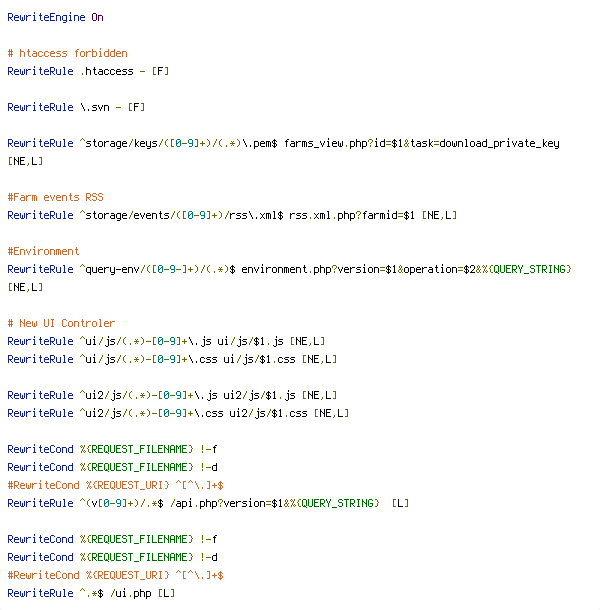
Task: Click the 'ui/js/$1.js' target
Action: tap(250, 341)
